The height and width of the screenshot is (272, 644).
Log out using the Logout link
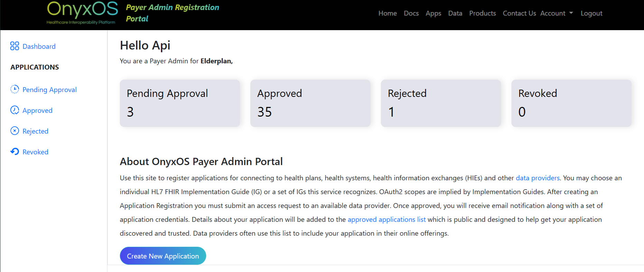[x=591, y=13]
